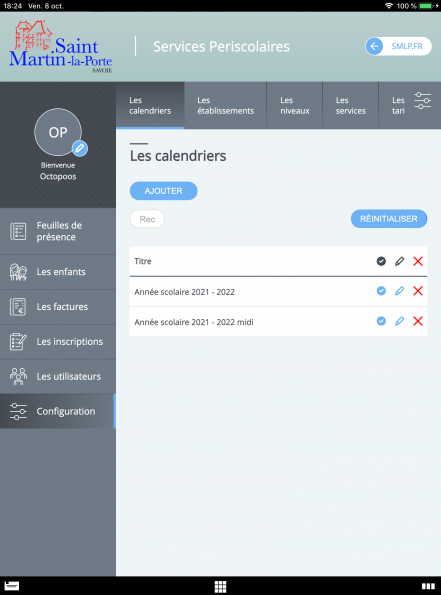Screen dimensions: 441x595
Task: Open Feuilles de présence section
Action: pos(58,231)
